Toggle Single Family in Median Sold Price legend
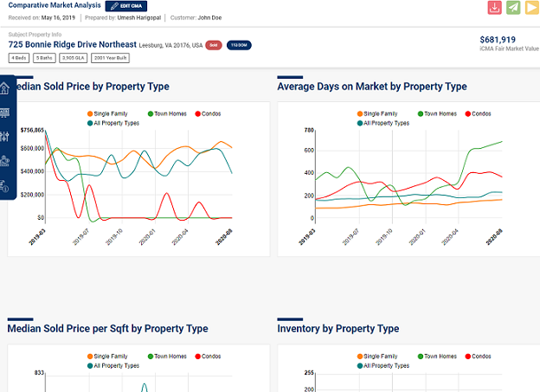The image size is (540, 392). (x=107, y=113)
